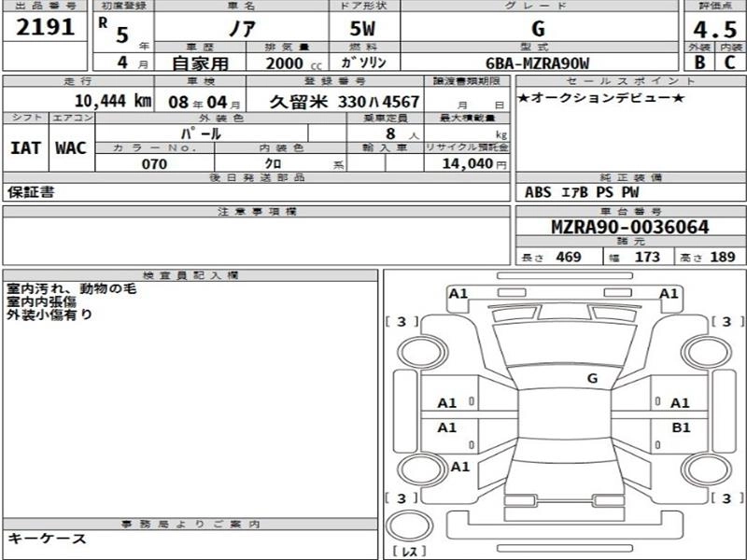747x560 pixels.
Task: Select the fuel type ガソリン
Action: click(364, 63)
